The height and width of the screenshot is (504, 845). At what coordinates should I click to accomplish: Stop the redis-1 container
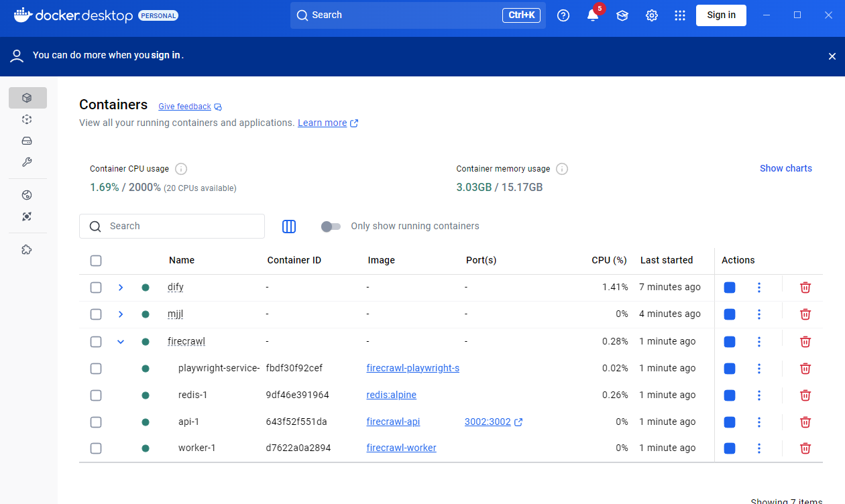tap(730, 395)
